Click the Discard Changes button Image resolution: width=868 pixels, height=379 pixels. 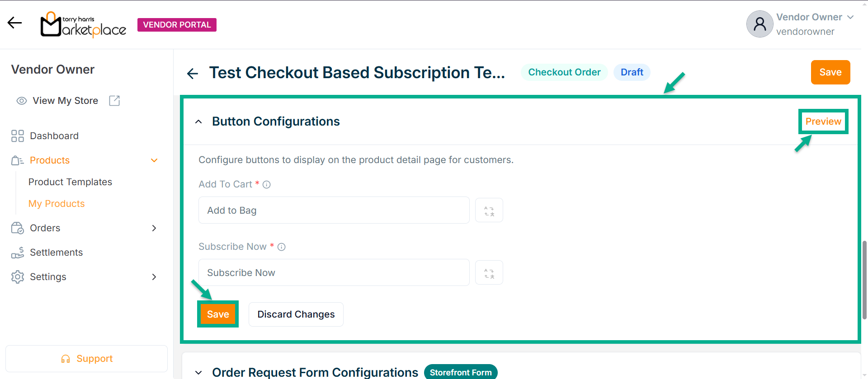(296, 314)
